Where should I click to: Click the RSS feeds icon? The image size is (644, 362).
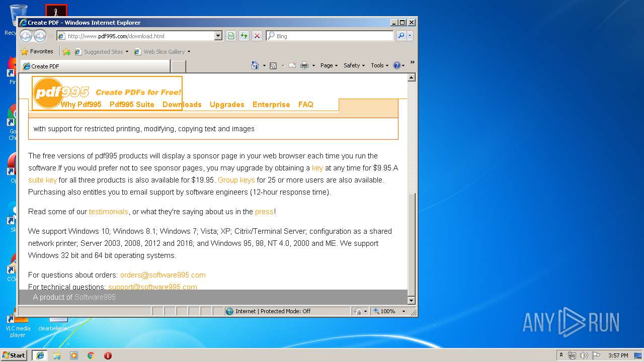pyautogui.click(x=273, y=65)
